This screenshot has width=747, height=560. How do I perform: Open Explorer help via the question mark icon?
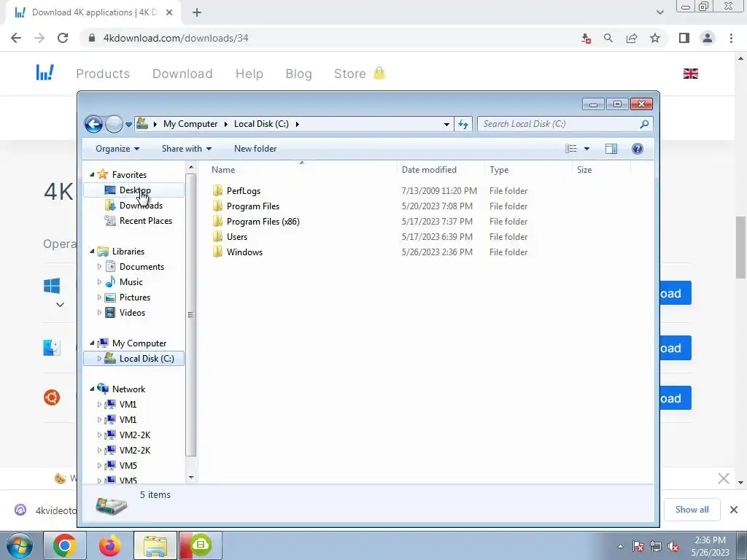coord(637,149)
